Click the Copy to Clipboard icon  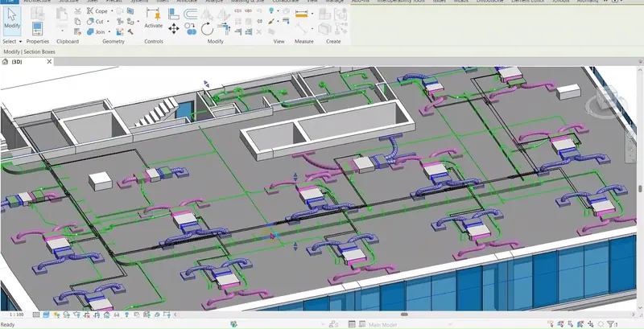pos(77,22)
